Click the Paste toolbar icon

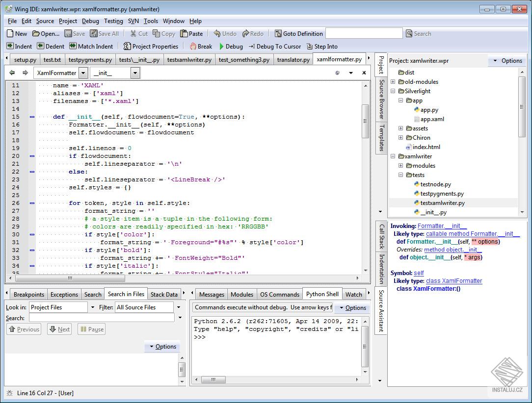coord(185,34)
